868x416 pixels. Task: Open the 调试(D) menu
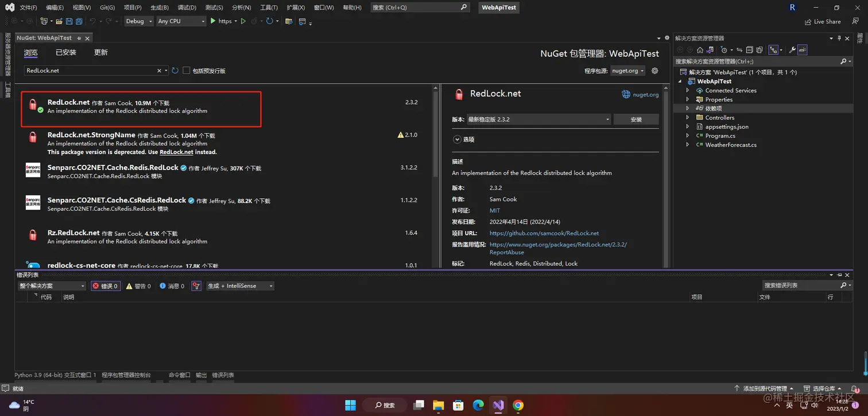tap(187, 7)
